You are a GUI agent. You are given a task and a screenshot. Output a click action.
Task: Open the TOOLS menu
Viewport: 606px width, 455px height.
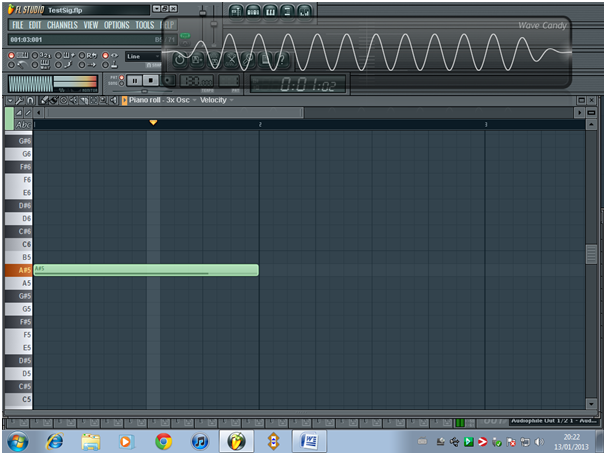145,24
